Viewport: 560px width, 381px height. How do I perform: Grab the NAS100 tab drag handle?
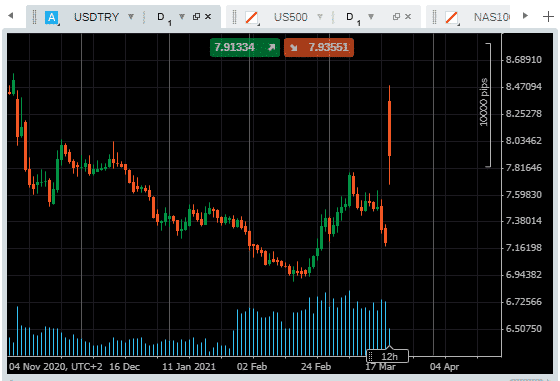434,17
